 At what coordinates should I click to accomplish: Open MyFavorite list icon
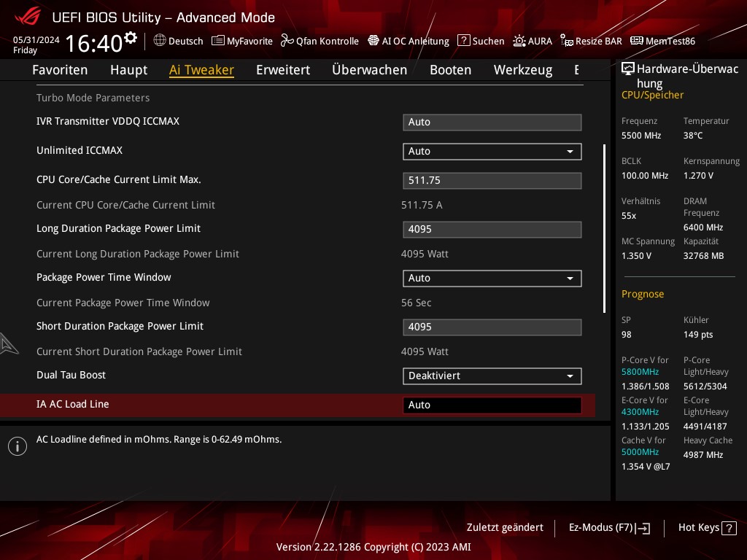(x=217, y=41)
